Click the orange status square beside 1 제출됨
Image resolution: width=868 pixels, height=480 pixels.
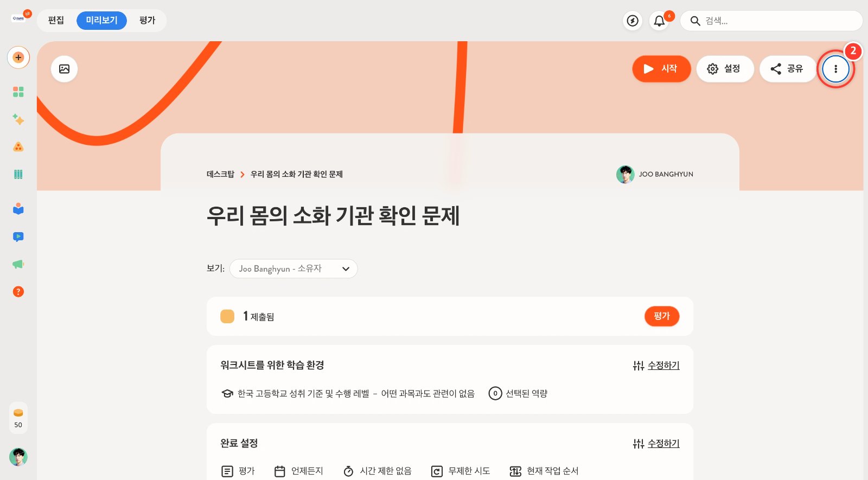tap(227, 316)
